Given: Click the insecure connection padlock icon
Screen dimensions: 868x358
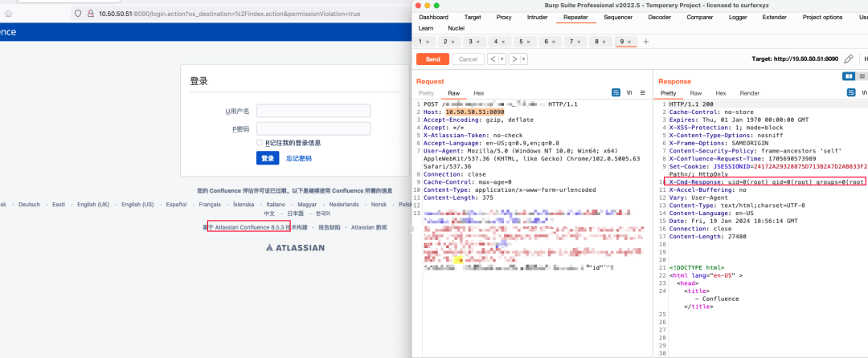Looking at the screenshot, I should click(x=90, y=14).
